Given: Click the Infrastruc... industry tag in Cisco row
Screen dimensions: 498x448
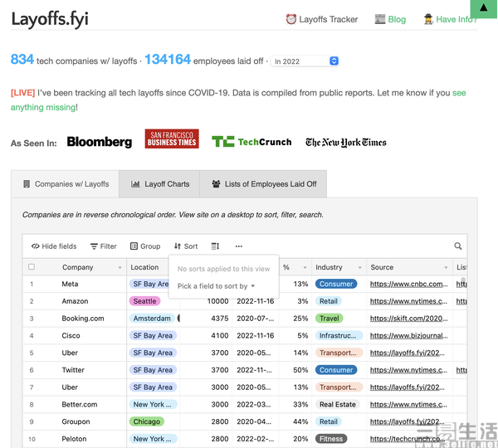Looking at the screenshot, I should coord(339,336).
